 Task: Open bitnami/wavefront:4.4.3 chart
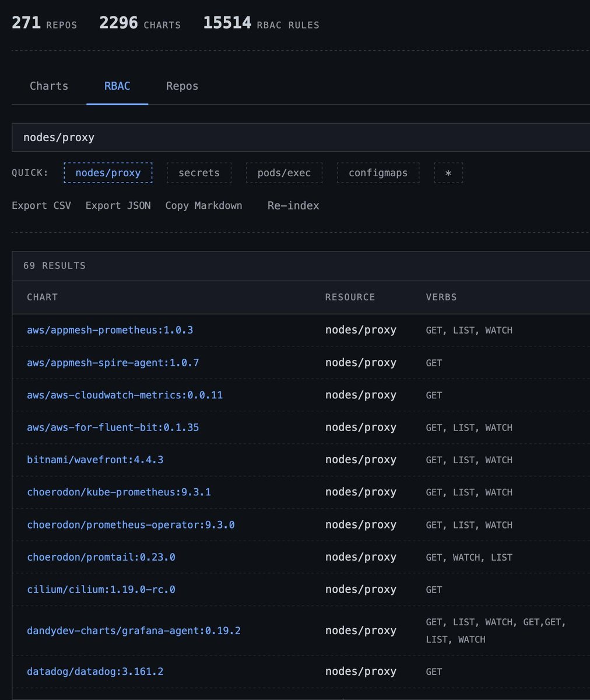tap(95, 460)
